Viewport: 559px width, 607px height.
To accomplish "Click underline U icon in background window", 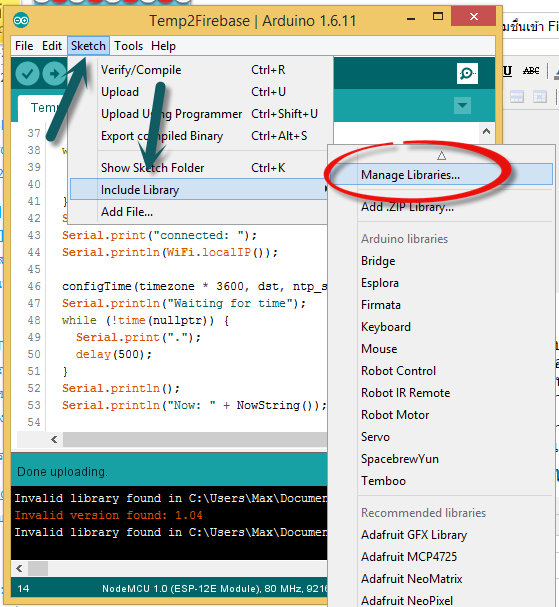I will (507, 71).
